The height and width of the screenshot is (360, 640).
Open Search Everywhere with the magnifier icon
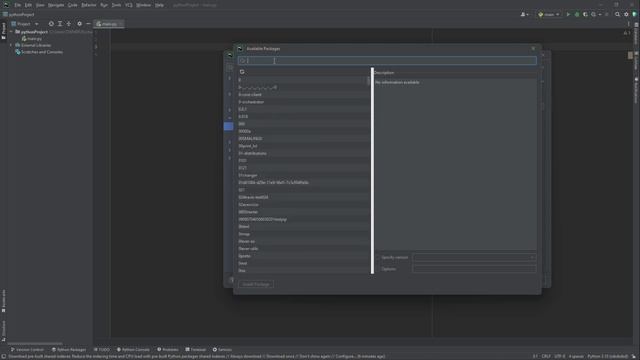point(618,14)
